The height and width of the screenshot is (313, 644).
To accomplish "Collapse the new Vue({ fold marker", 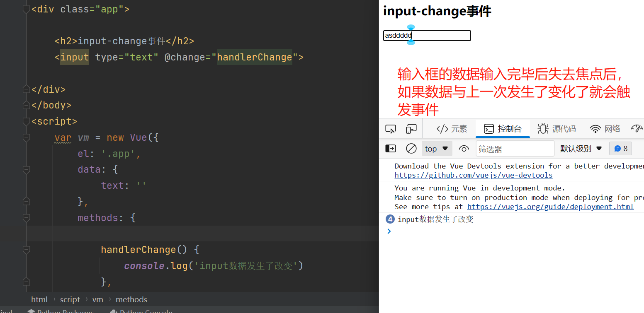I will [27, 137].
